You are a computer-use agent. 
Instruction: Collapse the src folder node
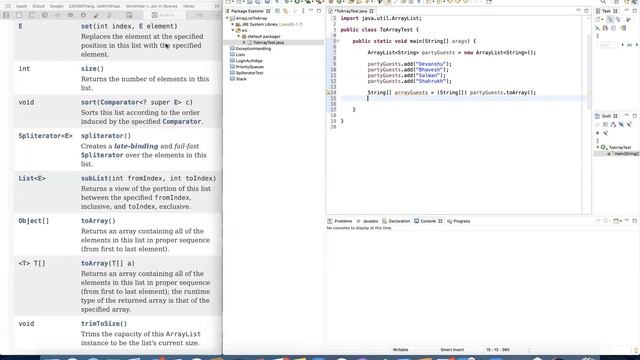(233, 30)
